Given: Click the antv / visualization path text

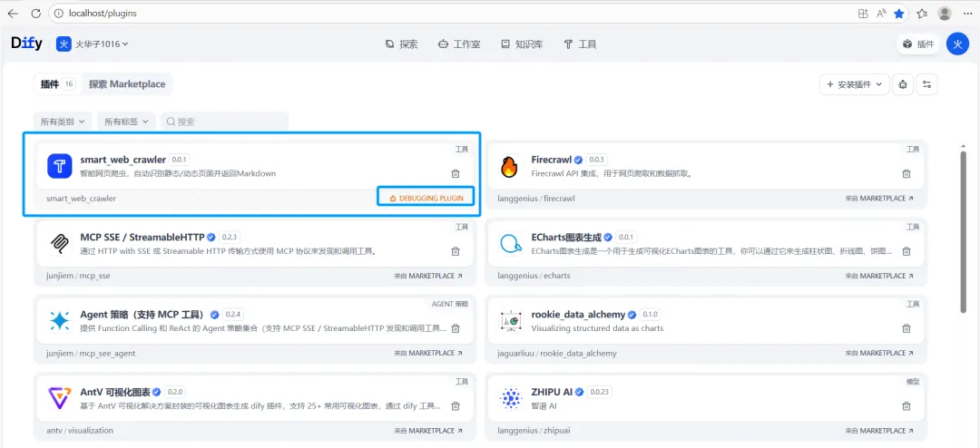Looking at the screenshot, I should pyautogui.click(x=80, y=431).
